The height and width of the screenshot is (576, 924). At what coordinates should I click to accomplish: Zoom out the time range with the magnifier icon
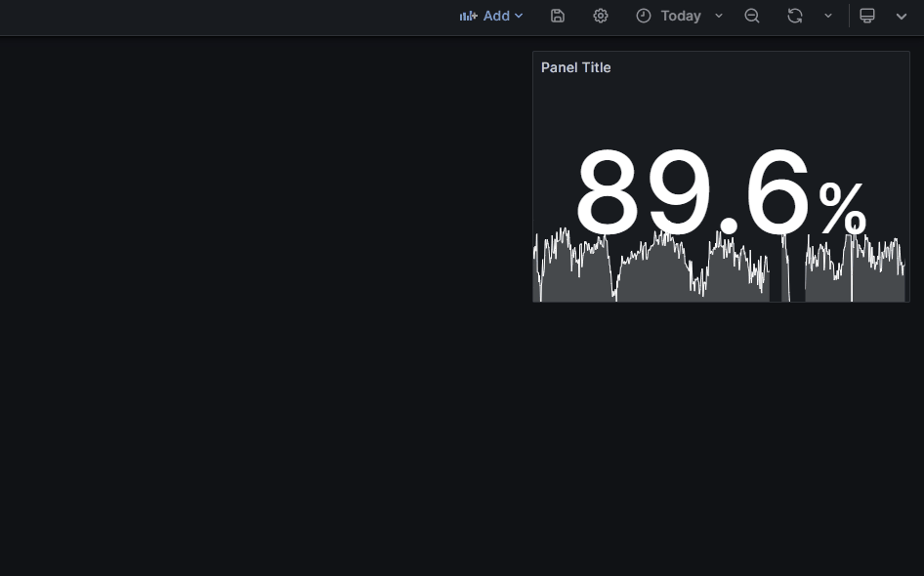point(752,16)
